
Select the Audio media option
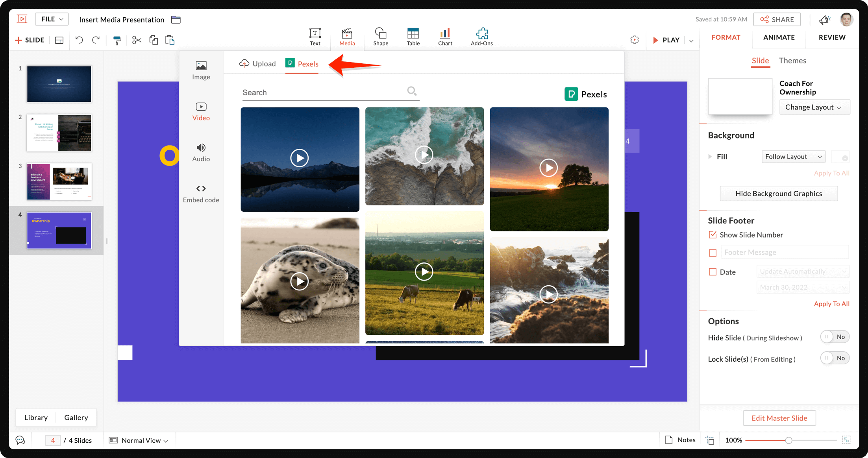pyautogui.click(x=201, y=152)
